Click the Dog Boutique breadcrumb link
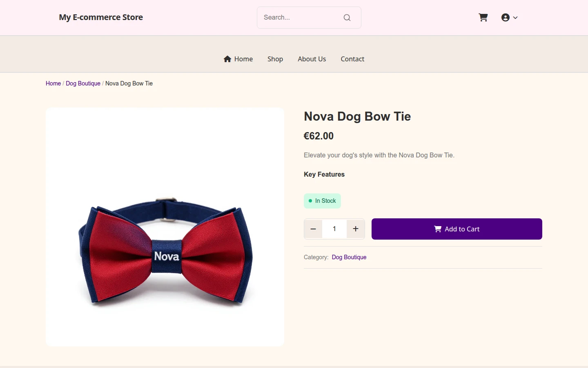 point(83,83)
